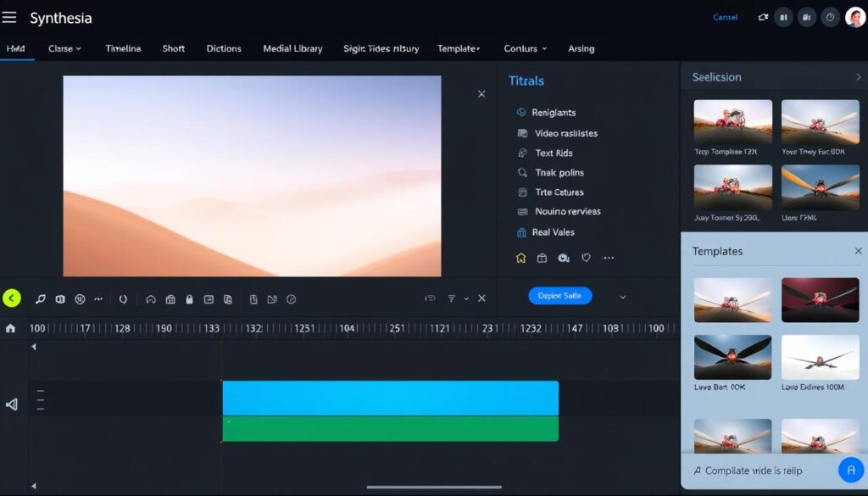The height and width of the screenshot is (496, 868).
Task: Click the yellow home icon below Titrals list
Action: [x=520, y=258]
